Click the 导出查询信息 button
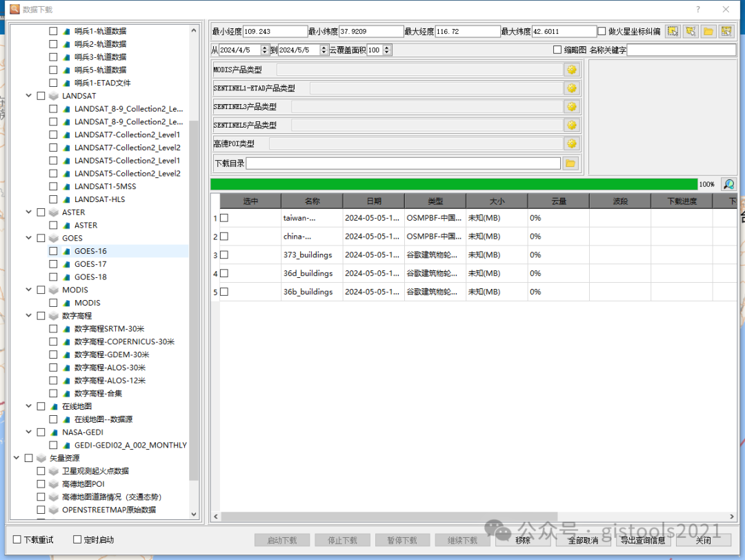The width and height of the screenshot is (745, 560). (x=643, y=541)
